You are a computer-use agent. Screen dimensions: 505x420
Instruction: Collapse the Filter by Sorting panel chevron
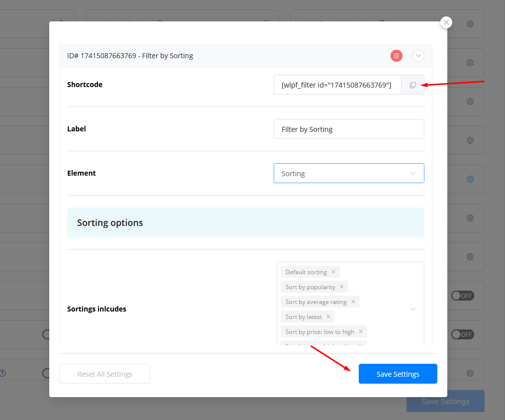coord(418,56)
